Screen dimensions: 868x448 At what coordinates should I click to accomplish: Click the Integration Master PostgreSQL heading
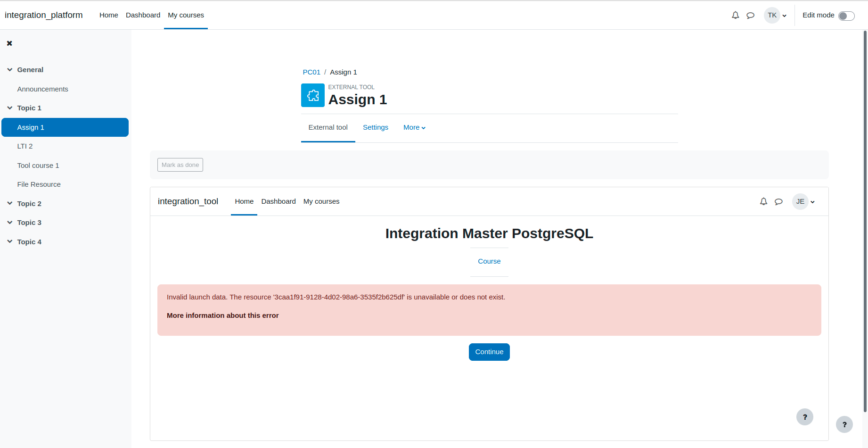click(x=489, y=233)
